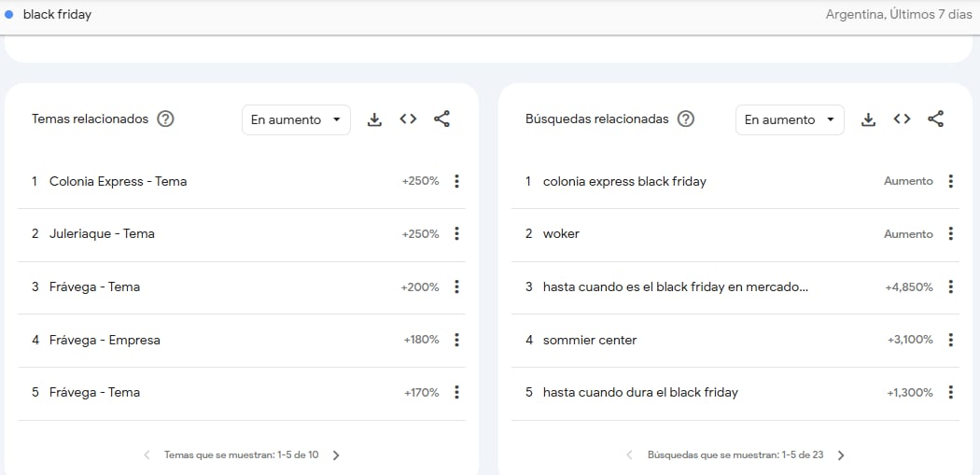Open options for hasta cuando es el black friday en mercado
Screen dimensions: 980x475
(x=951, y=286)
